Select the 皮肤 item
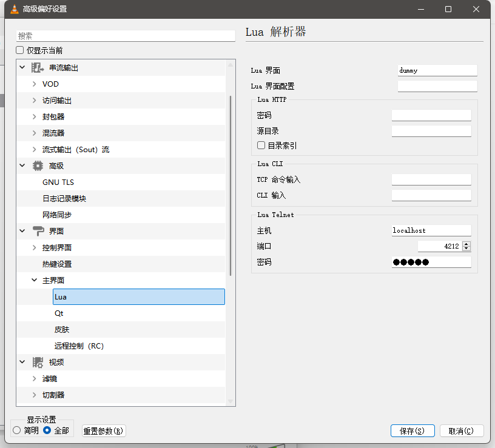The height and width of the screenshot is (448, 495). point(62,329)
